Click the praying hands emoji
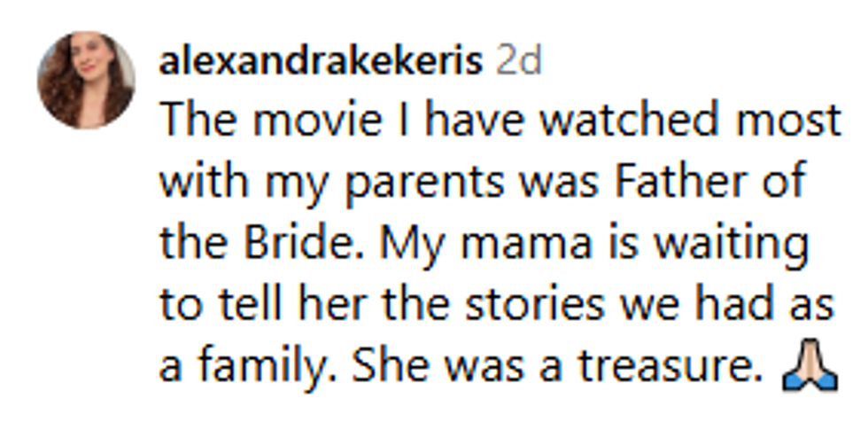This screenshot has height=430, width=868. point(809,369)
